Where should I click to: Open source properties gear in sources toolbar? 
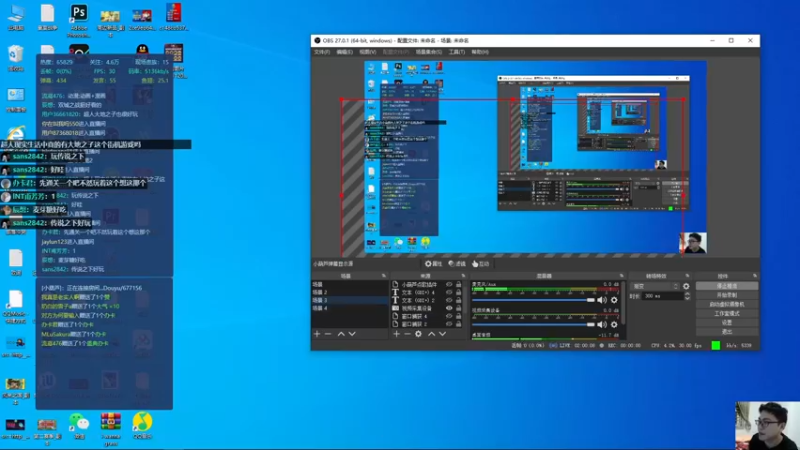click(418, 334)
